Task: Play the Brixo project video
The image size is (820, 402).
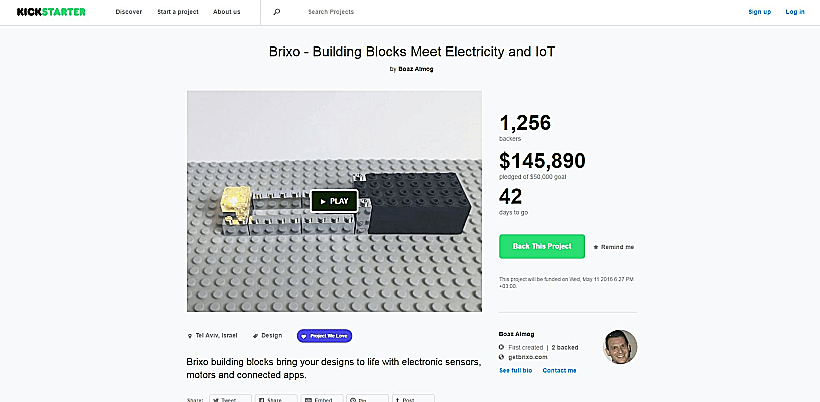Action: (333, 200)
